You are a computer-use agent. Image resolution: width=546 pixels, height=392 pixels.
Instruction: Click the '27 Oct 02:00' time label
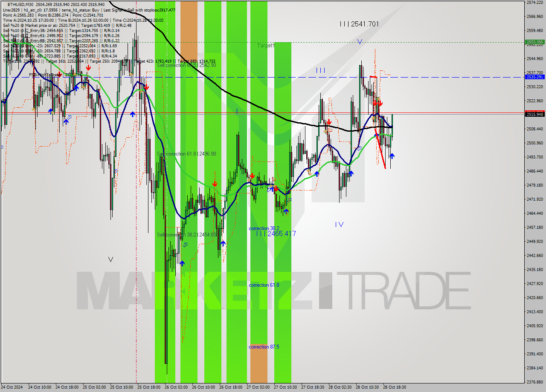258,387
